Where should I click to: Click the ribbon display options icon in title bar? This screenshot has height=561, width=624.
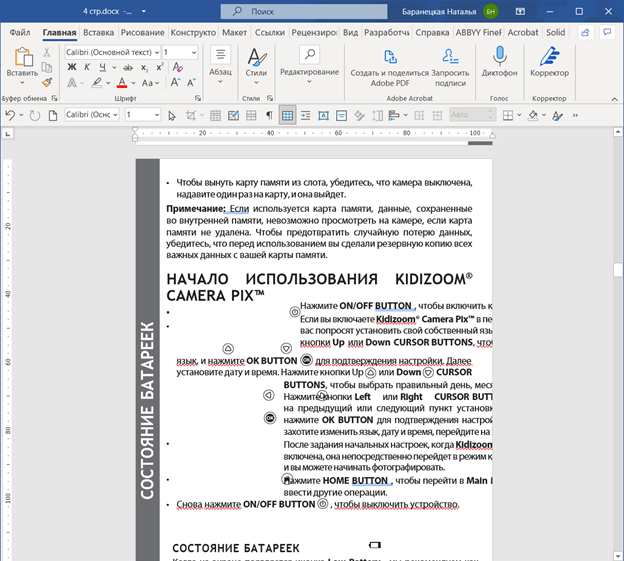520,12
